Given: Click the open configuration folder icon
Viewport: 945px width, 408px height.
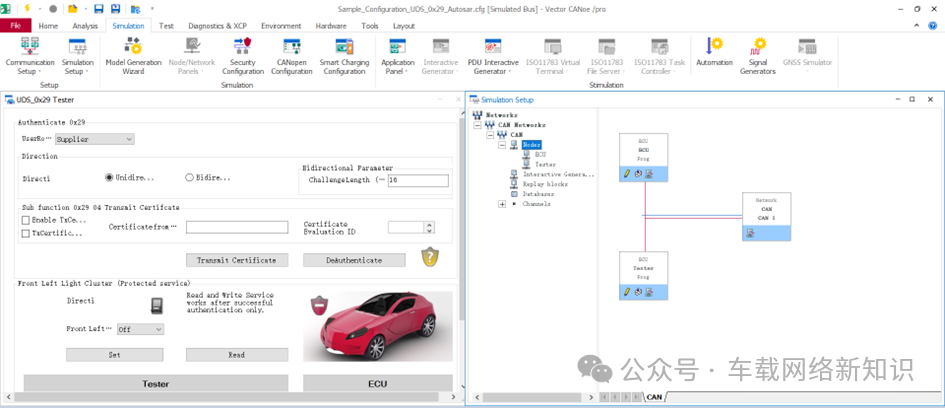Looking at the screenshot, I should 73,8.
